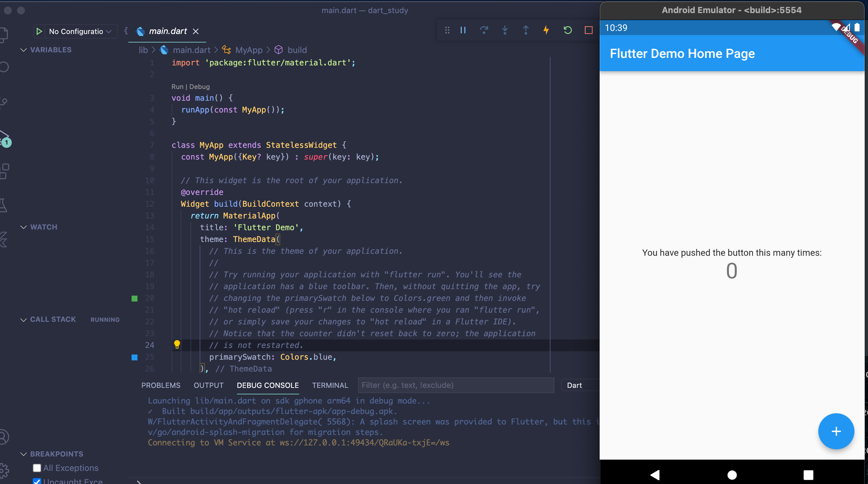Tap the emulator Back navigation button
The image size is (868, 484).
tap(655, 475)
